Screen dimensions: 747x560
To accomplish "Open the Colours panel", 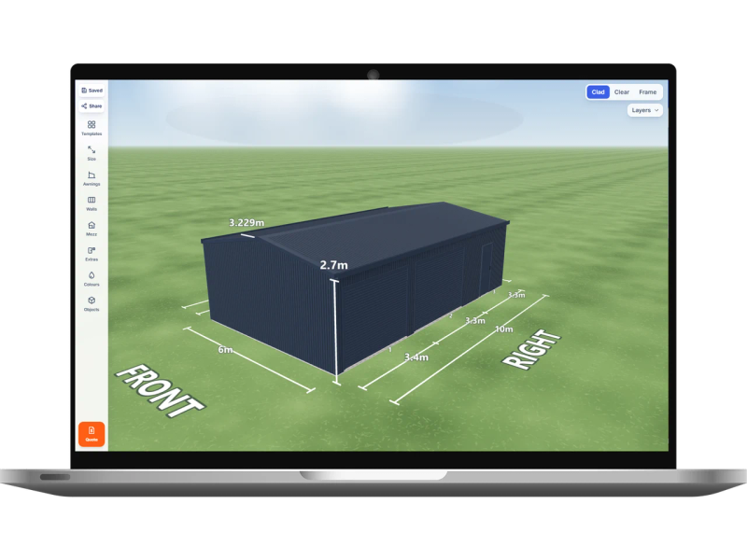I will coord(92,279).
